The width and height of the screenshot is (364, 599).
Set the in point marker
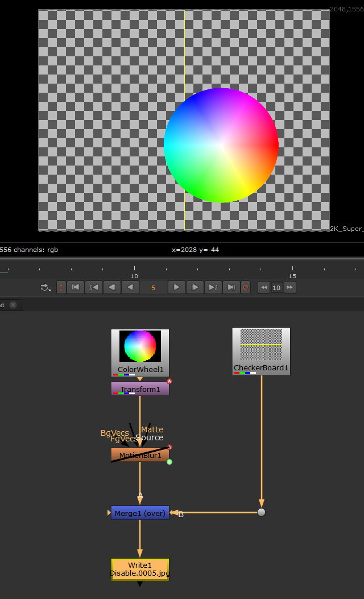(x=61, y=287)
